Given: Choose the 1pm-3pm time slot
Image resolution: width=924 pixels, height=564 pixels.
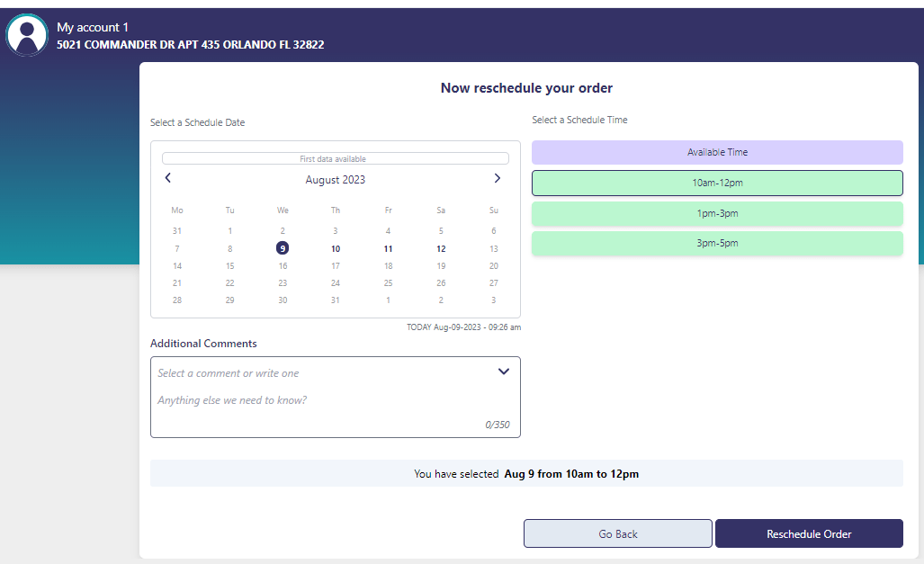Looking at the screenshot, I should pyautogui.click(x=717, y=213).
